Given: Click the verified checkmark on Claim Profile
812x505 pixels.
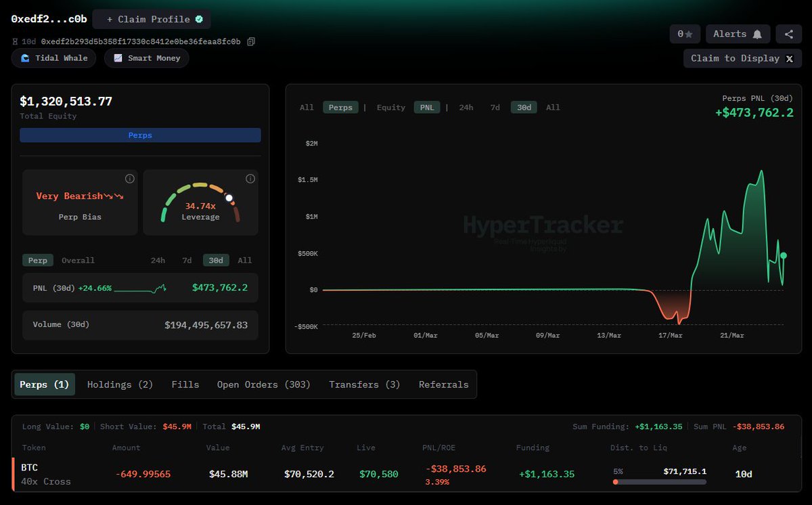Looking at the screenshot, I should (x=198, y=19).
